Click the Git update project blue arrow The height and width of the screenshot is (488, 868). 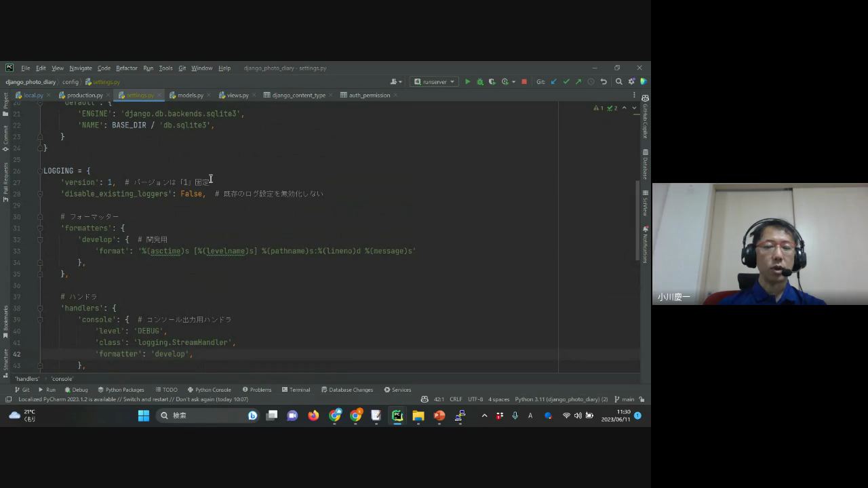click(553, 82)
